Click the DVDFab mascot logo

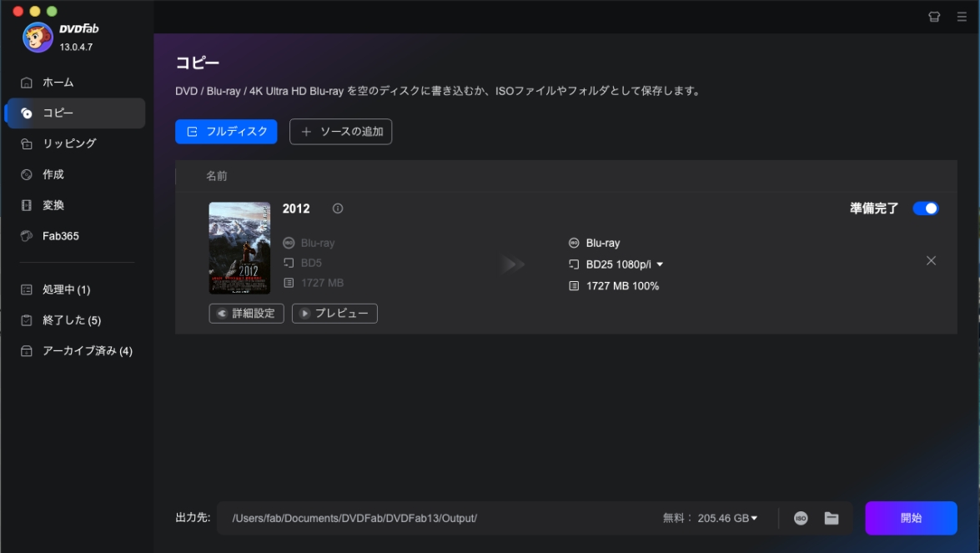click(38, 38)
